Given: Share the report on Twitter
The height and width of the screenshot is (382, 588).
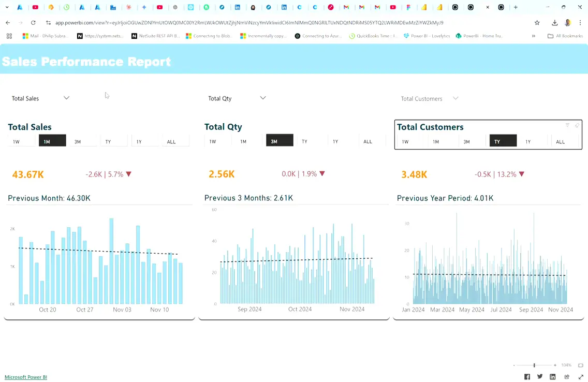Looking at the screenshot, I should [x=540, y=377].
